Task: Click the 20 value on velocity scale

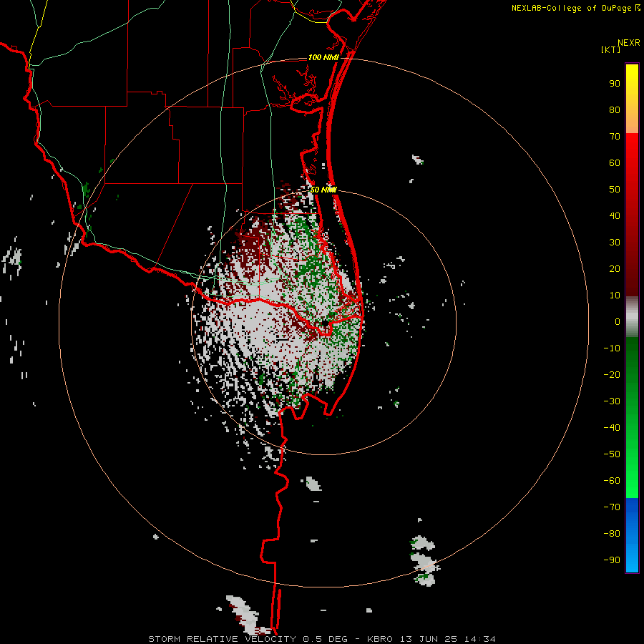Action: [x=615, y=268]
